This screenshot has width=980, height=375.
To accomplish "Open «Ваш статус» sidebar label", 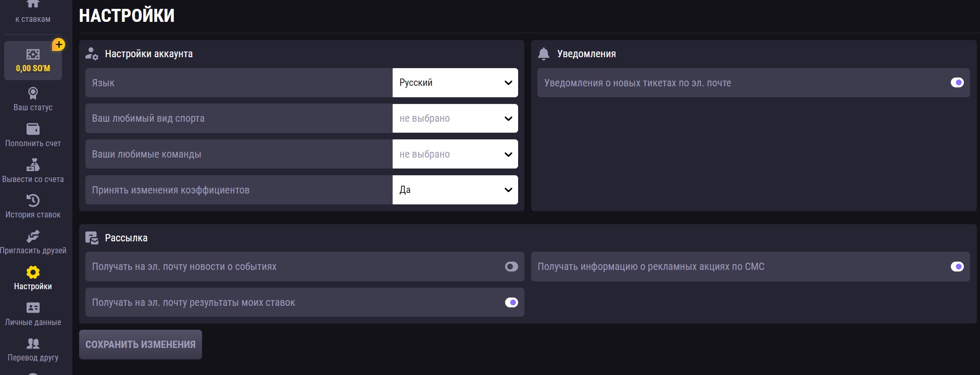I will click(x=33, y=107).
